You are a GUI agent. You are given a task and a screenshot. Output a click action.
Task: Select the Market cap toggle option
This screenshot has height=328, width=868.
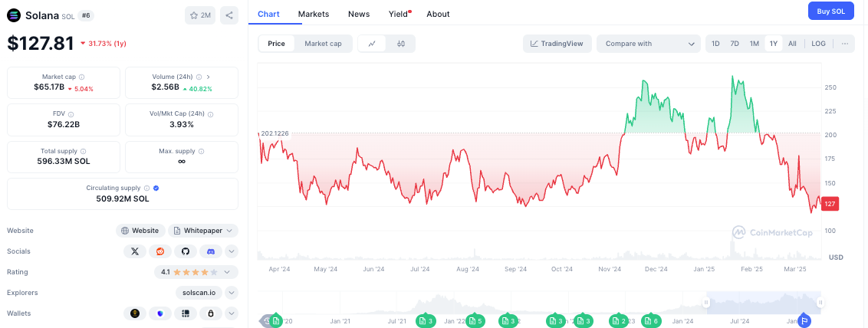pyautogui.click(x=323, y=44)
